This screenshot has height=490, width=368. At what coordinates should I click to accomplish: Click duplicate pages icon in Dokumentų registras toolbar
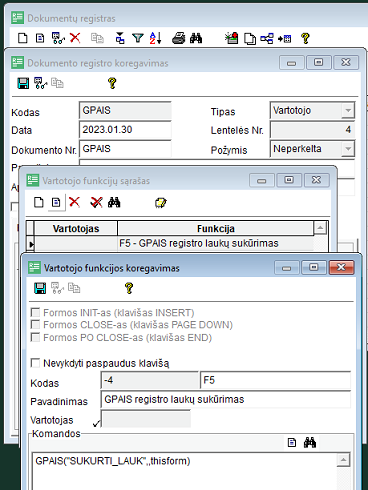250,39
